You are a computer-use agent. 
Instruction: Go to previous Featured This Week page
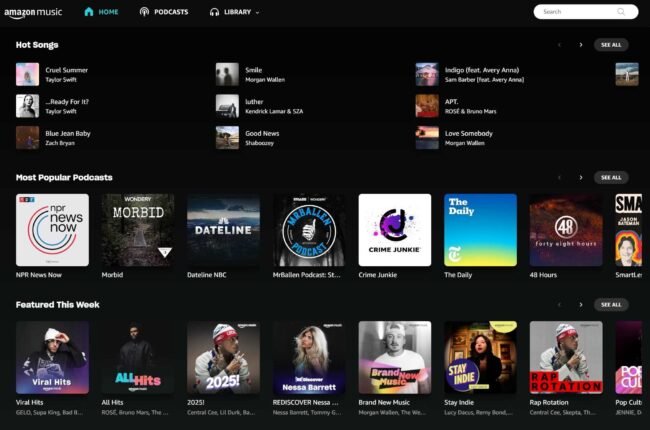(x=559, y=305)
